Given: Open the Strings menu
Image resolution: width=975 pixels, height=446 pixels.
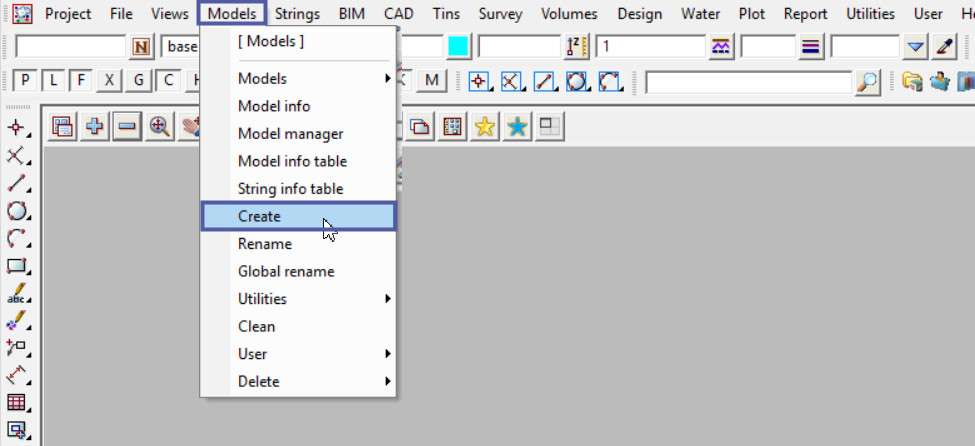Looking at the screenshot, I should click(295, 14).
